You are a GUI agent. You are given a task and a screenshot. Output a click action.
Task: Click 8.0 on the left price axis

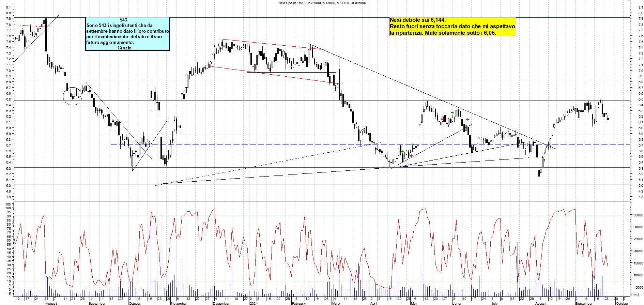tap(9, 13)
